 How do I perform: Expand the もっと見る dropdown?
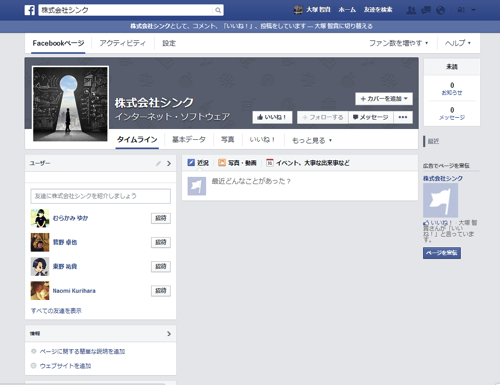click(312, 140)
